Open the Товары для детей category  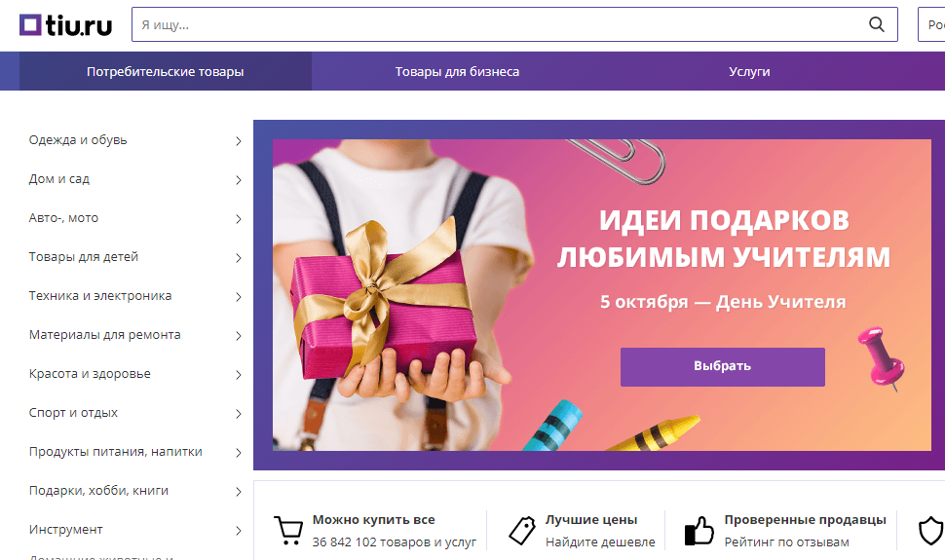[x=84, y=257]
